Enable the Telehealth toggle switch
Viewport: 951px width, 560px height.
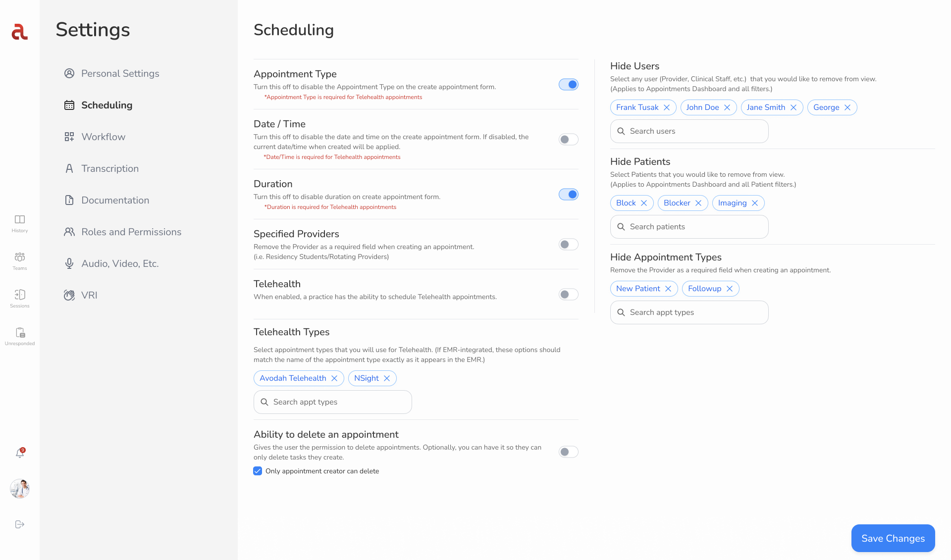coord(569,295)
